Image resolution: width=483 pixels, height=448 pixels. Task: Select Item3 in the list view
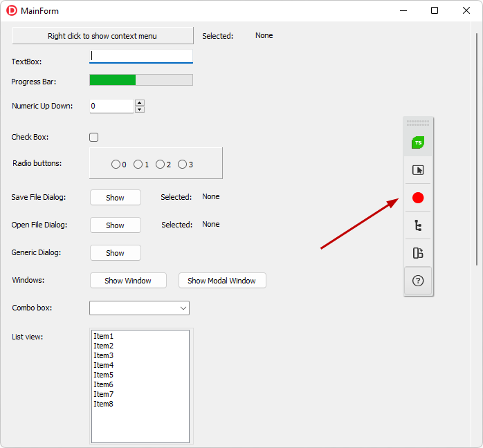(104, 355)
